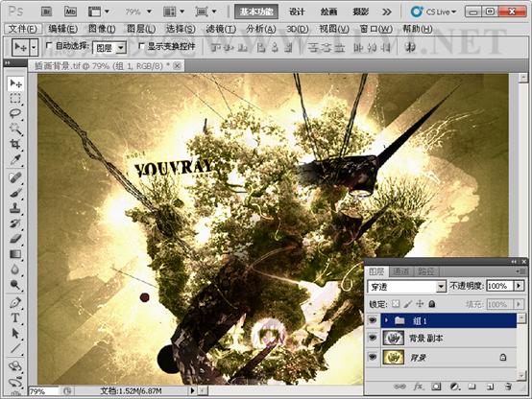Open the 滤镜(T) menu
This screenshot has height=399, width=532.
click(x=221, y=29)
